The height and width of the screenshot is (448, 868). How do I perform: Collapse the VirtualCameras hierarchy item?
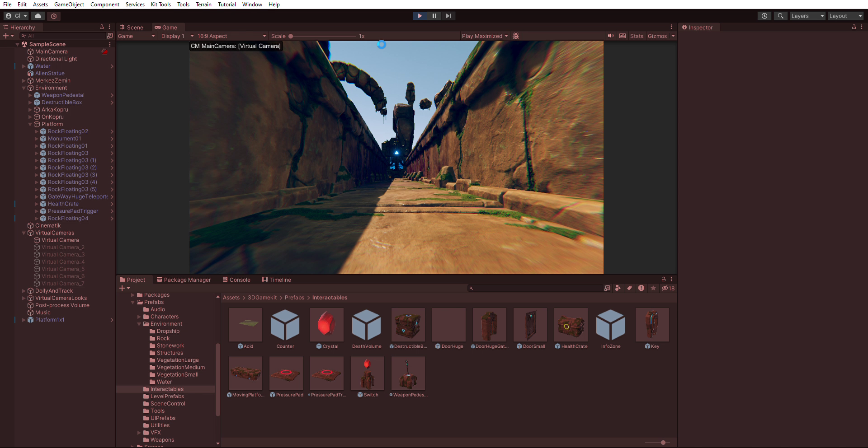(x=24, y=233)
